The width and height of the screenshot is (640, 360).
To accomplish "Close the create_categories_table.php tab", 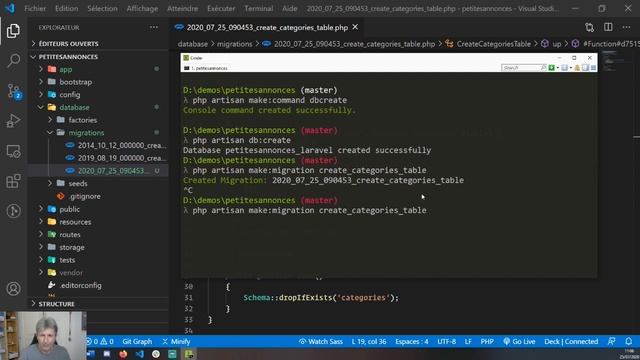I will tap(355, 27).
